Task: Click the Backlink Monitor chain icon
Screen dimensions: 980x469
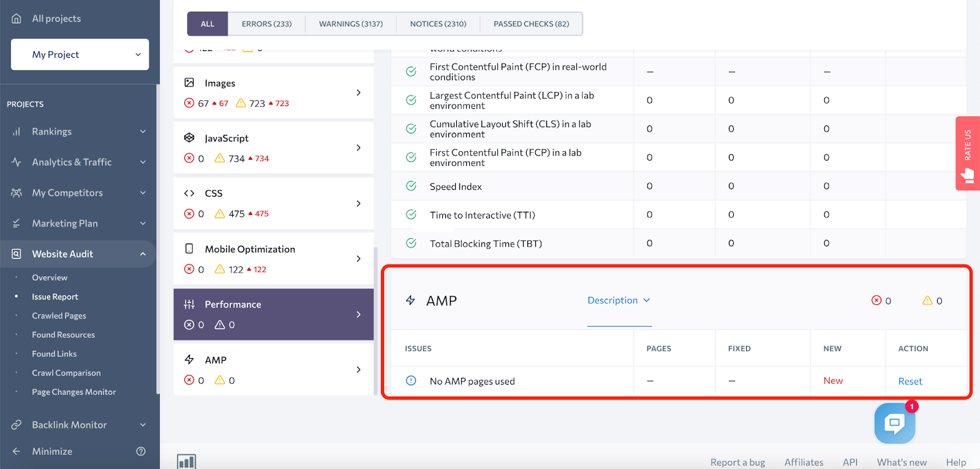Action: point(17,424)
